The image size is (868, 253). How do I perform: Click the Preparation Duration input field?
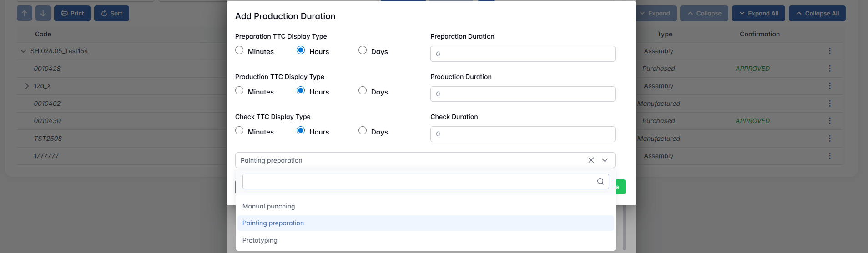coord(522,54)
